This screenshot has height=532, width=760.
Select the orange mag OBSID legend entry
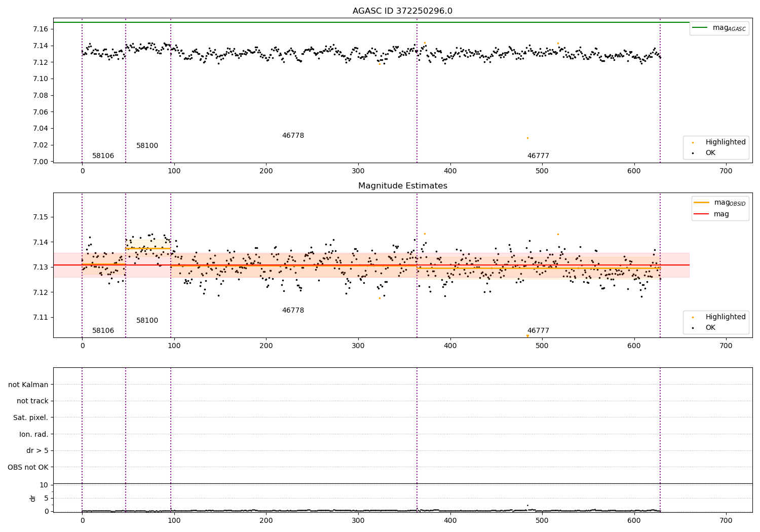(x=719, y=203)
